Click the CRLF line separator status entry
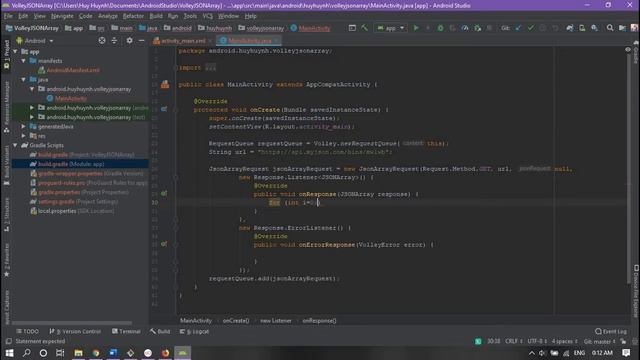 [513, 341]
